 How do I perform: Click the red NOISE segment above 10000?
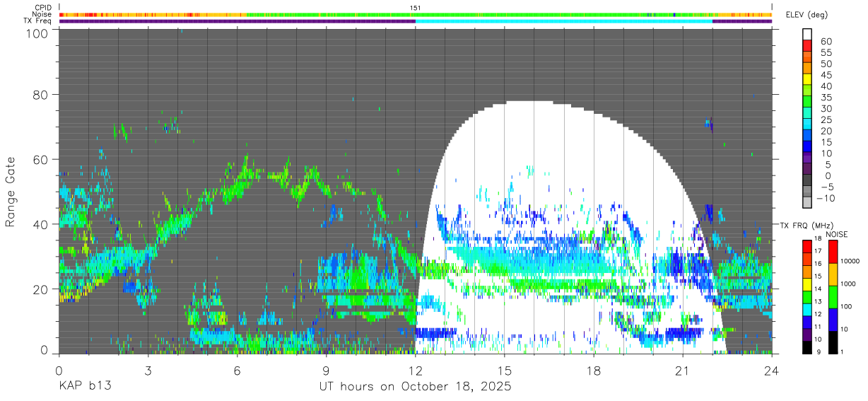[x=833, y=250]
